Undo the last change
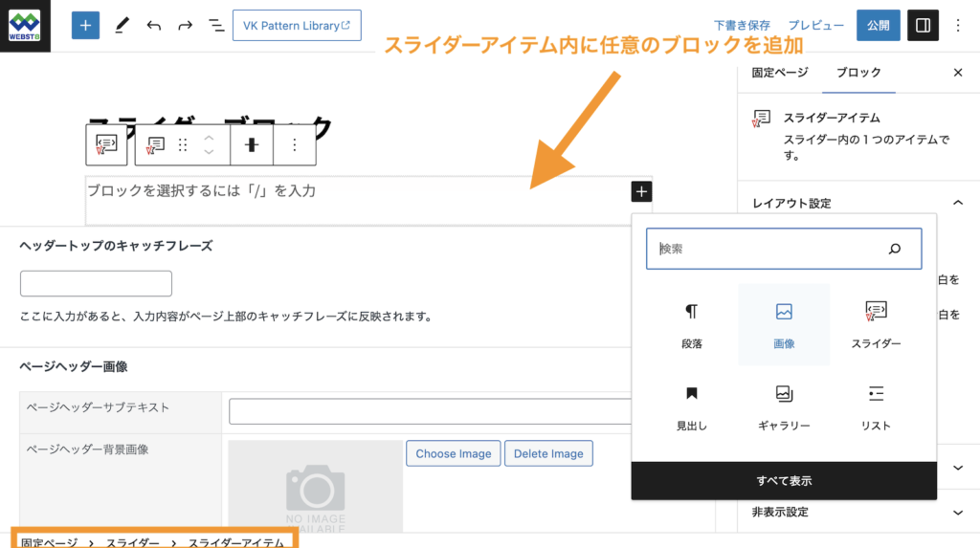This screenshot has height=548, width=980. click(x=154, y=26)
